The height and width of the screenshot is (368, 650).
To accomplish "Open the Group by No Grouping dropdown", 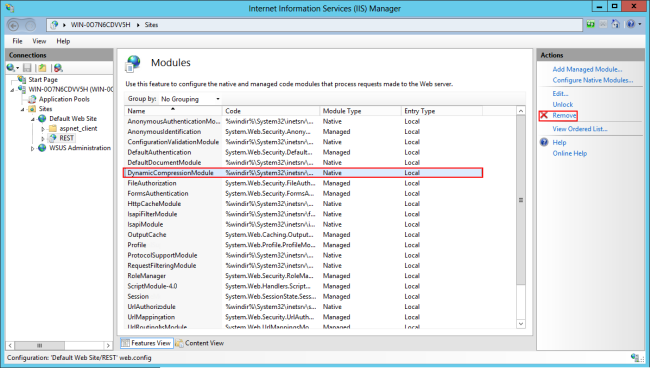I will point(190,99).
